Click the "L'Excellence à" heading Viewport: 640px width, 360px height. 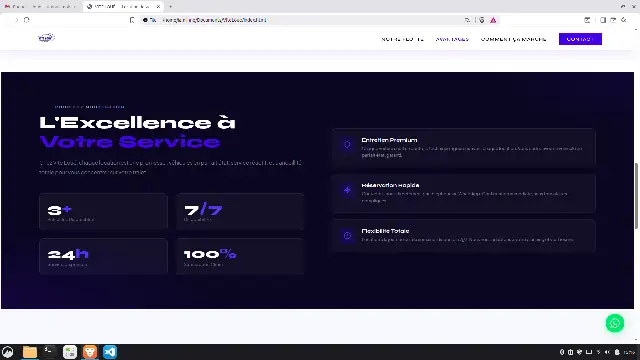138,122
